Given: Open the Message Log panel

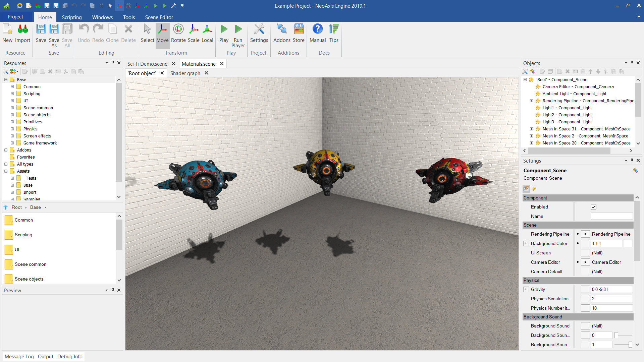Looking at the screenshot, I should pyautogui.click(x=19, y=357).
